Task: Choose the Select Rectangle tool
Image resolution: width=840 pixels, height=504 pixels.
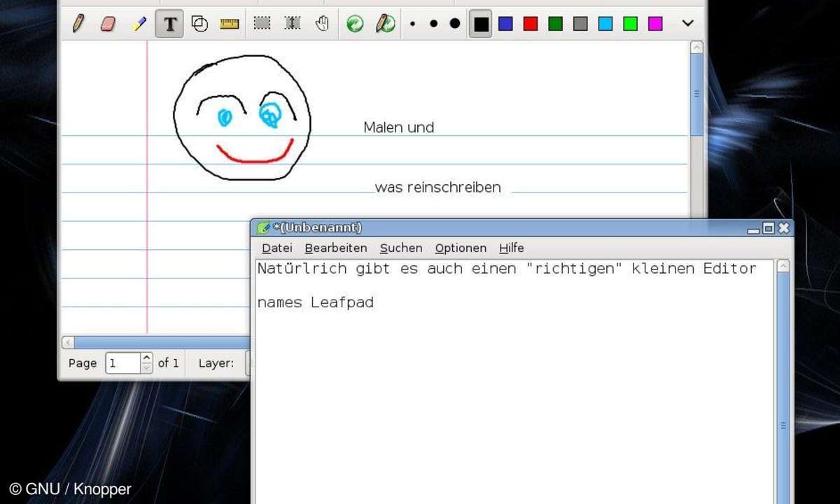Action: [262, 24]
